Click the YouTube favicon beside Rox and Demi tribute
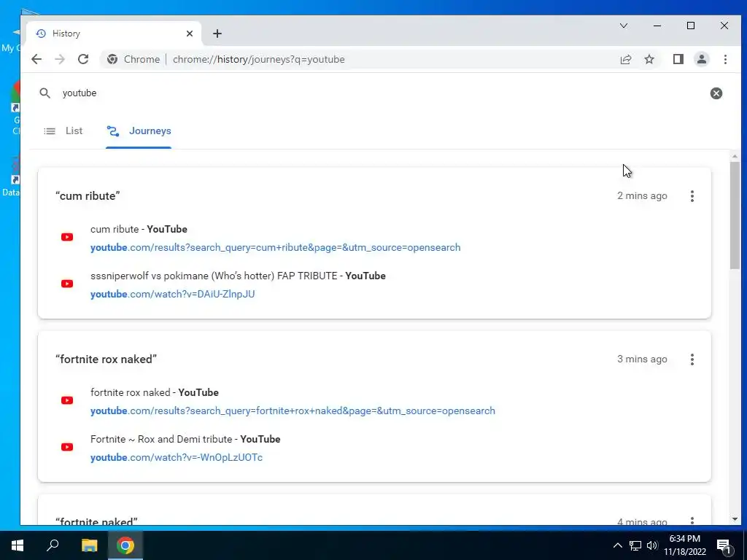Viewport: 747px width, 560px height. 67,447
